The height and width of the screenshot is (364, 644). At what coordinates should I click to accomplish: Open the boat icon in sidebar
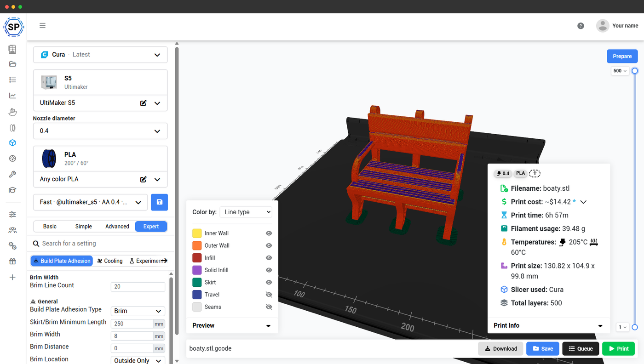click(x=12, y=112)
